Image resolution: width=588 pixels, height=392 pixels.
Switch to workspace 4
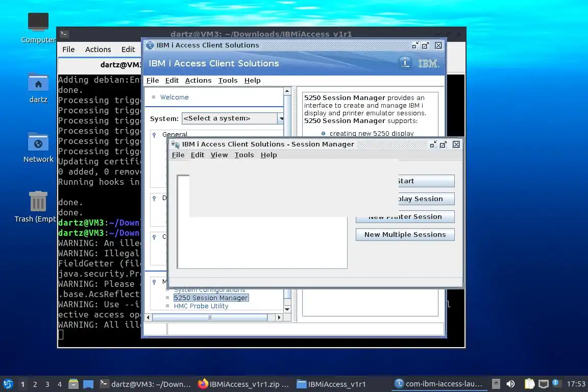coord(60,384)
